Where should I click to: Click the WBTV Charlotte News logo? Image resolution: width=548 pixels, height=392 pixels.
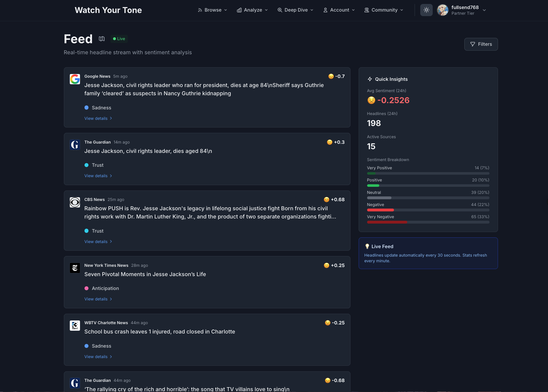click(x=75, y=326)
